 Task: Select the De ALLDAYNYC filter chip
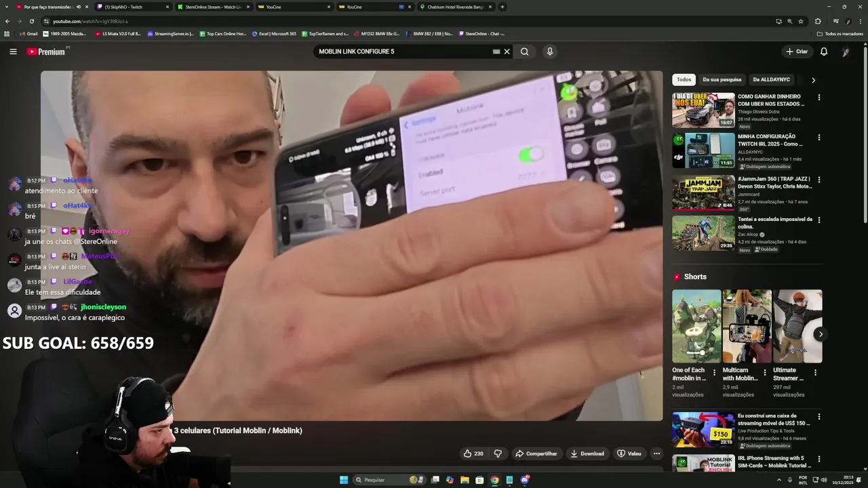(x=771, y=79)
